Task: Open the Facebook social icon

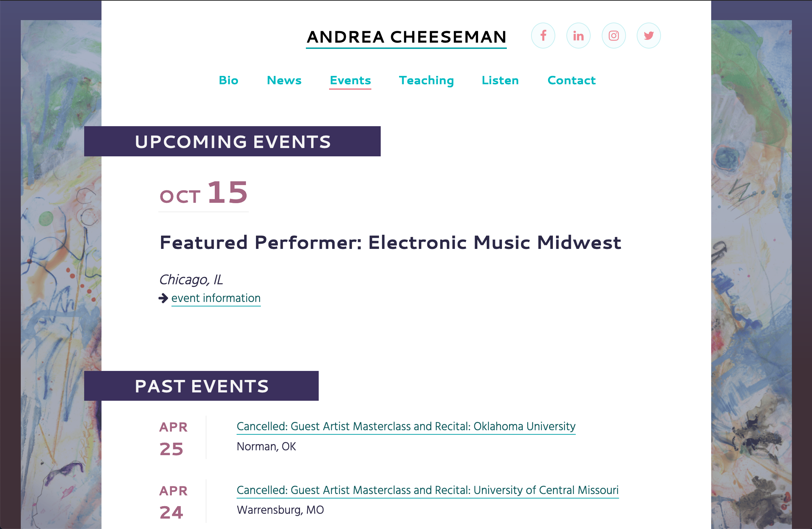Action: tap(543, 36)
